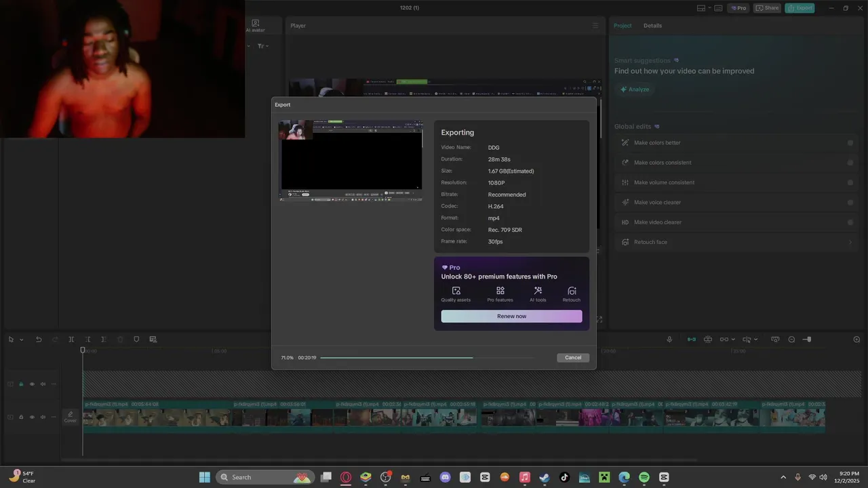The image size is (868, 488).
Task: Select the first clip labeled 00:05:44:08
Action: 157,416
